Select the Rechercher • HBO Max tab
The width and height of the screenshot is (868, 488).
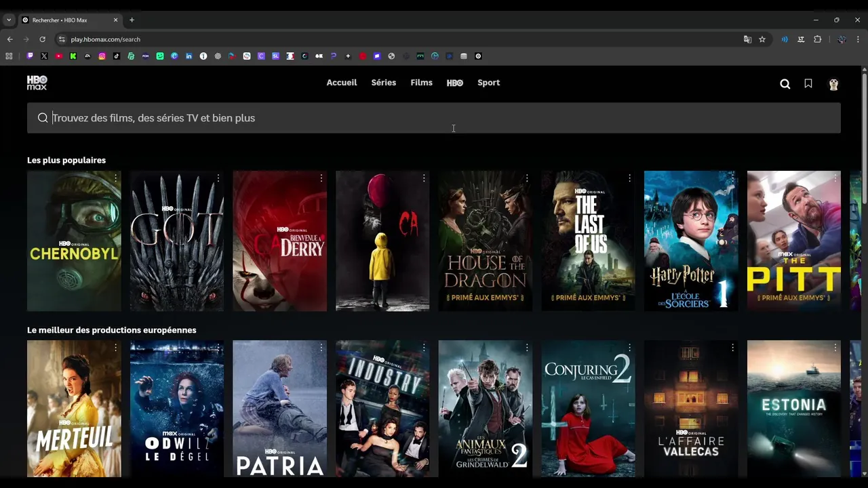coord(70,20)
